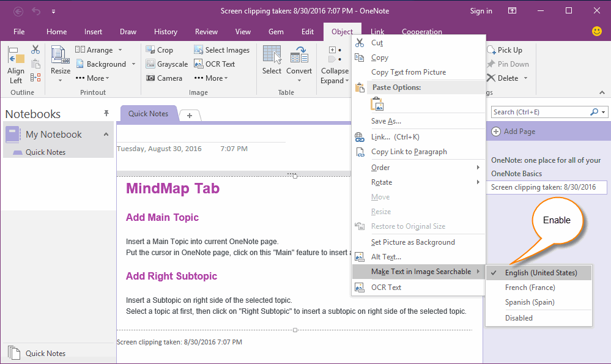Click Link... (Ctrl+K) menu entry
Screen dimensions: 611x364
[x=395, y=137]
